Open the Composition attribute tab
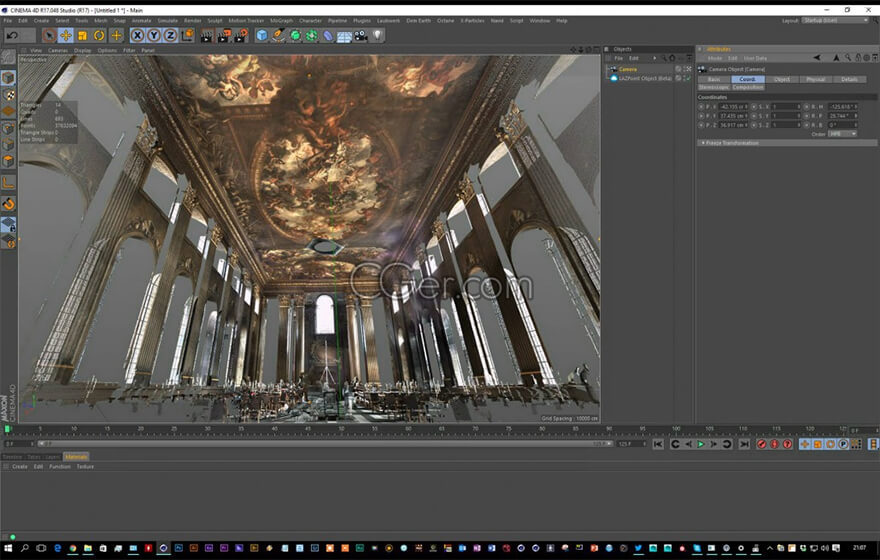The image size is (880, 560). coord(748,88)
